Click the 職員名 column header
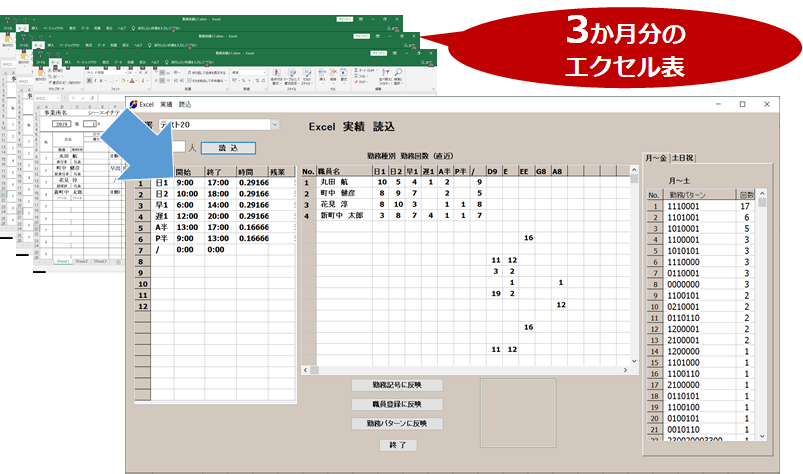 tap(344, 171)
